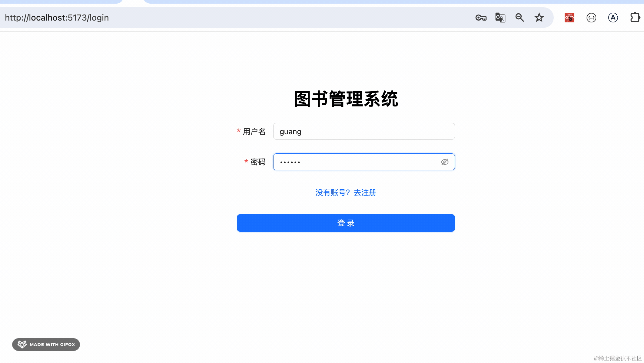This screenshot has width=644, height=363.
Task: Select the localhost:5173/login address bar
Action: (212, 18)
